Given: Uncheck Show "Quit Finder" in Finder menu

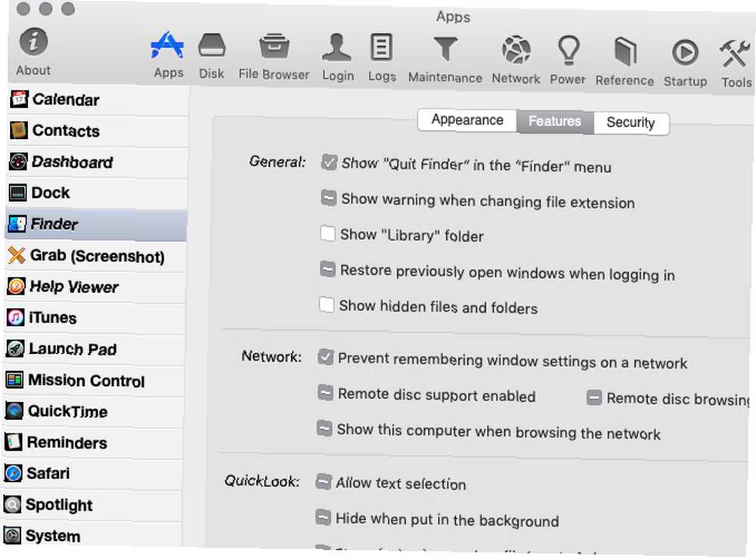Looking at the screenshot, I should 329,162.
